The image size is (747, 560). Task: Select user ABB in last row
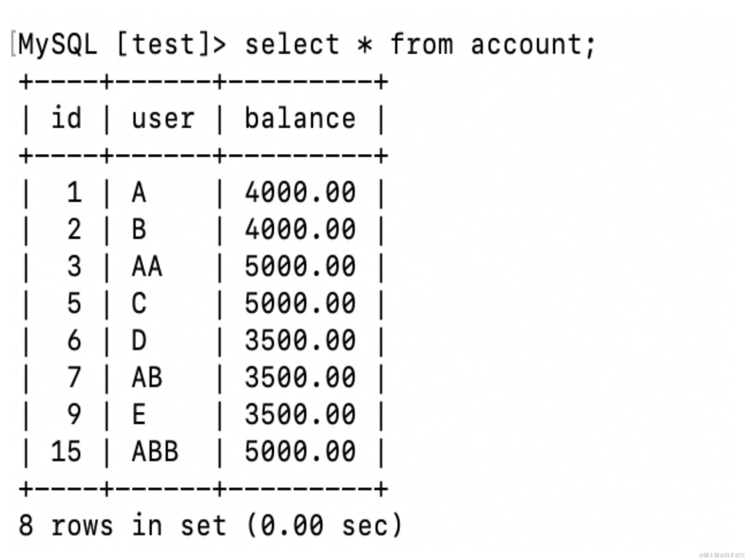(155, 451)
